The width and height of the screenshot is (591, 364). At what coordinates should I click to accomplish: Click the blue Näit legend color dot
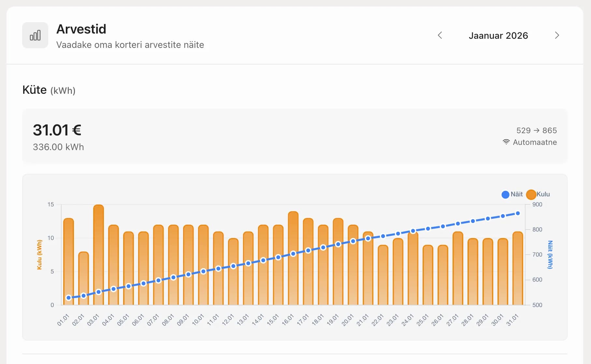pos(505,194)
